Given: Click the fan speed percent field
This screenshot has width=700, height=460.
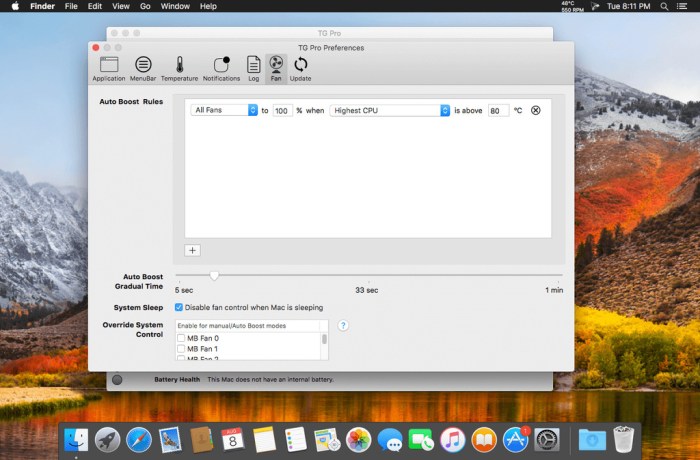Looking at the screenshot, I should coord(282,110).
